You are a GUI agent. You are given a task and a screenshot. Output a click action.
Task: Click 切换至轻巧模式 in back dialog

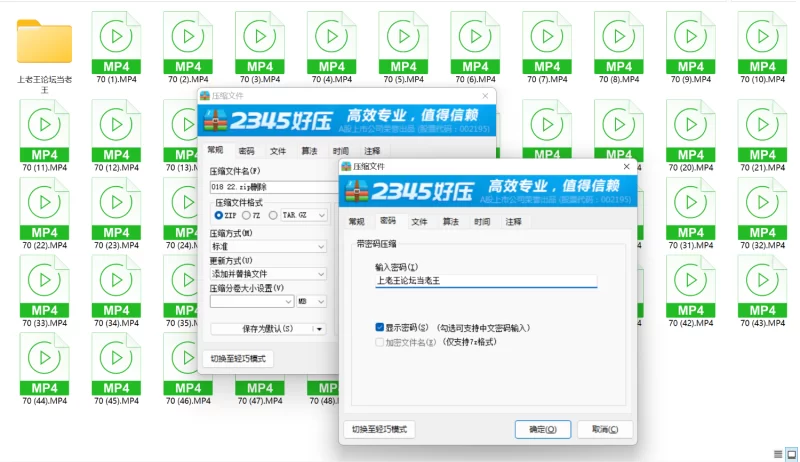point(238,358)
